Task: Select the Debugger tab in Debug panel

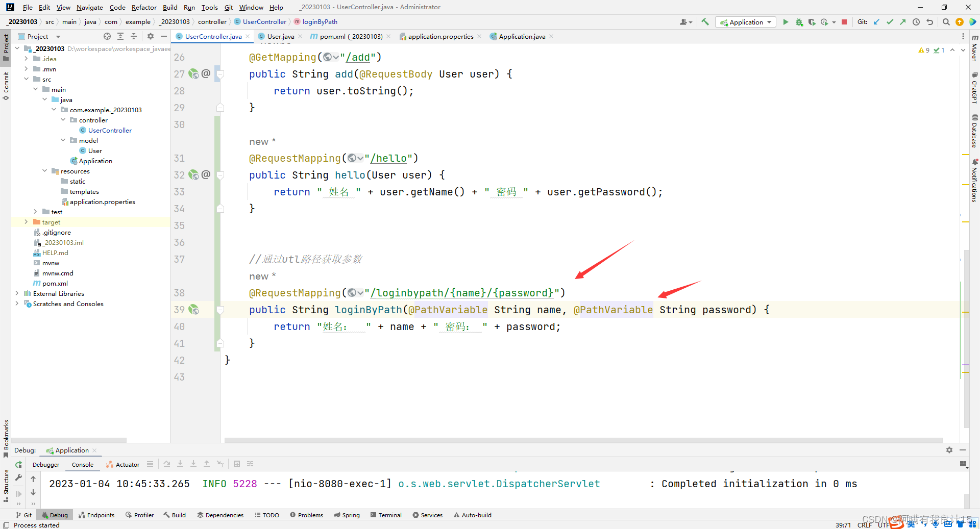Action: [x=46, y=465]
